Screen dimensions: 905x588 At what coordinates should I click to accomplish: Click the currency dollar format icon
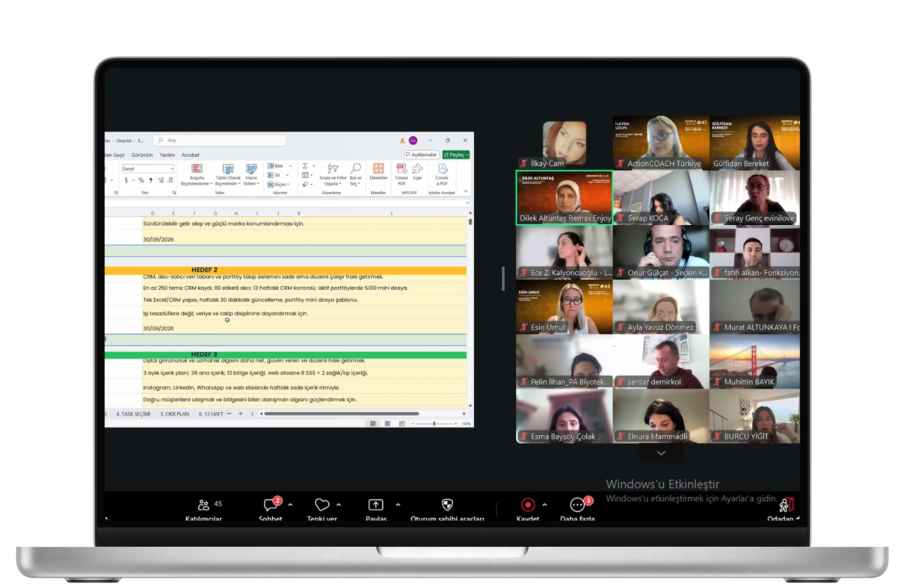tap(126, 180)
